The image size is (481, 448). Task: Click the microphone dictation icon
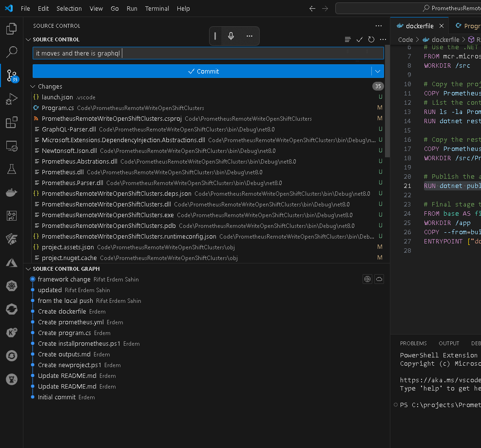click(231, 36)
